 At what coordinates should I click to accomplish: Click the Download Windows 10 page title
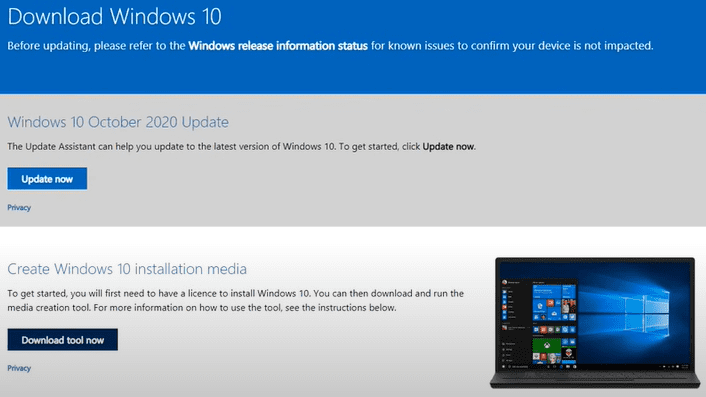114,17
